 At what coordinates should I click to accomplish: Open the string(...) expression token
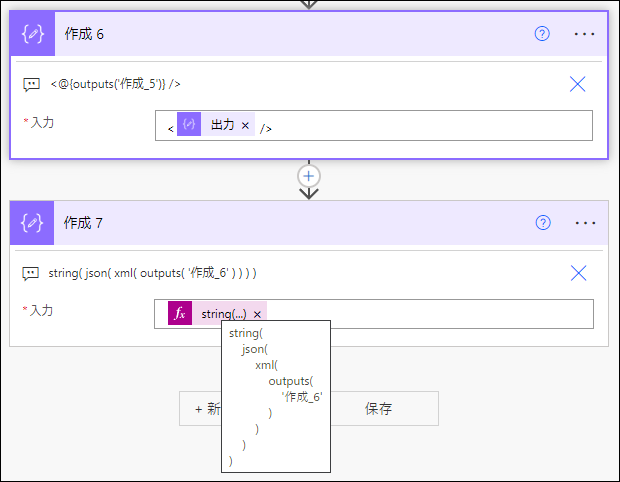(223, 314)
